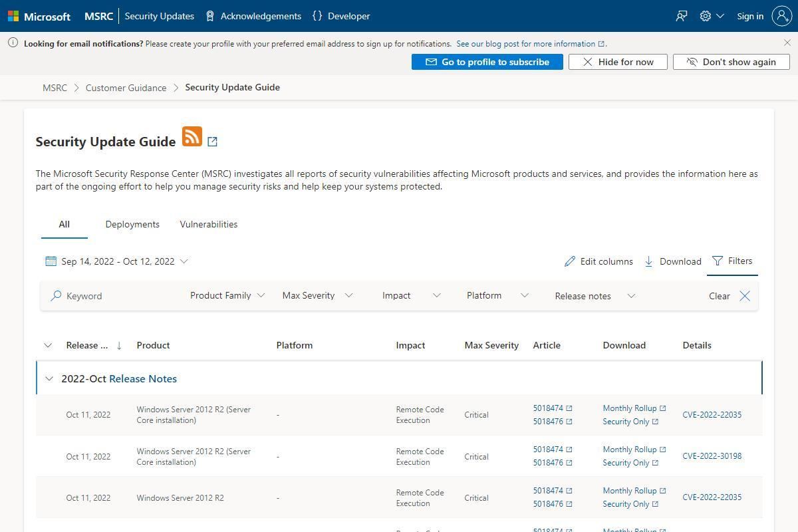Open the blog post for more information link

click(x=531, y=44)
